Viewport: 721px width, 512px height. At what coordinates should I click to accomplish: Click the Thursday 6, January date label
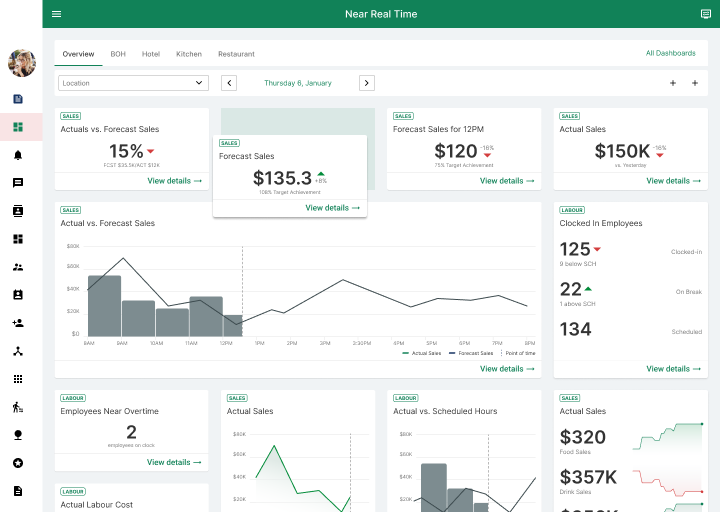point(298,83)
